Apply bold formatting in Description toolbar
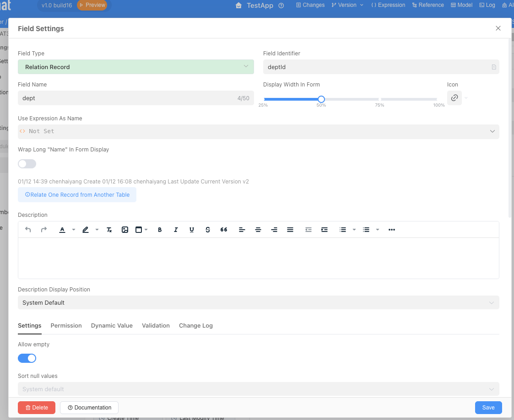Screen dimensions: 514x420 [x=160, y=230]
